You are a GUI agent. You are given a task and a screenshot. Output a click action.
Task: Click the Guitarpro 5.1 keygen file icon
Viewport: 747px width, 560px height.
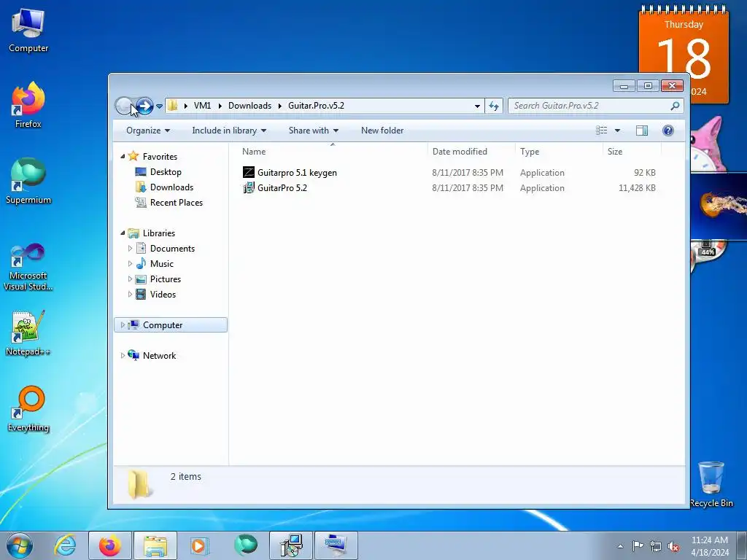(249, 172)
